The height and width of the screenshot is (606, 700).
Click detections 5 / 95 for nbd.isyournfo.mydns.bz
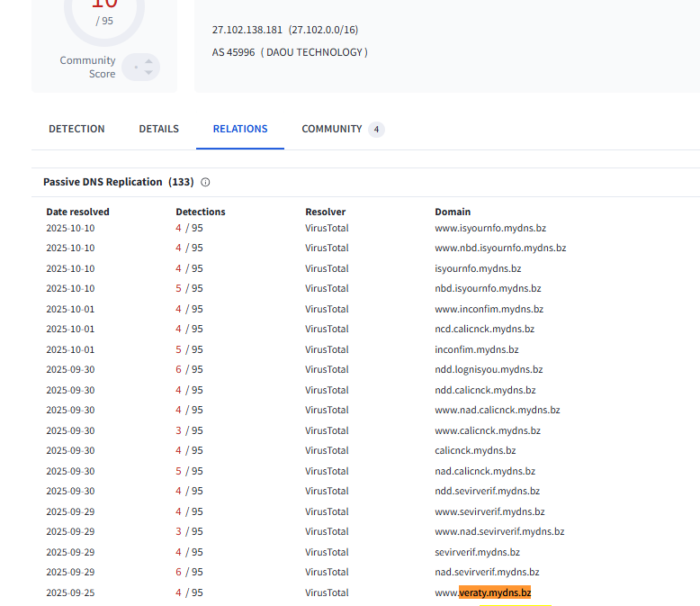(x=189, y=289)
